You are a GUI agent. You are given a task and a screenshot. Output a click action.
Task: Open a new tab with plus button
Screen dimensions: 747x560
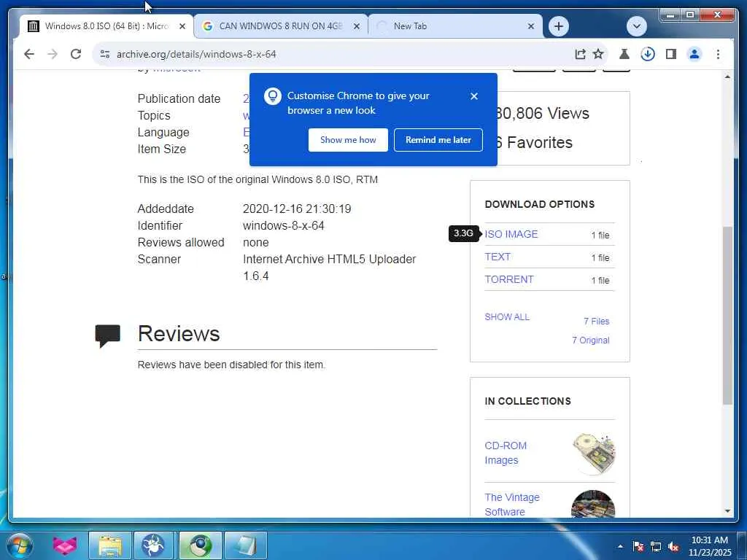point(559,26)
